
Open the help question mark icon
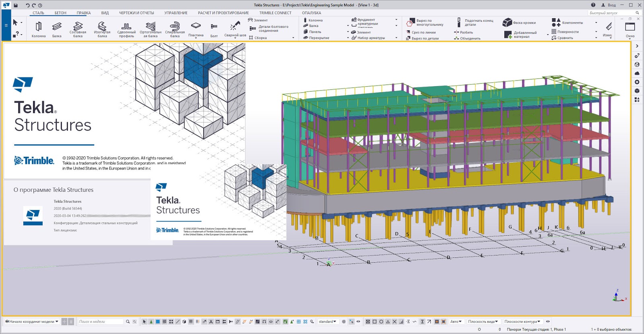[593, 5]
